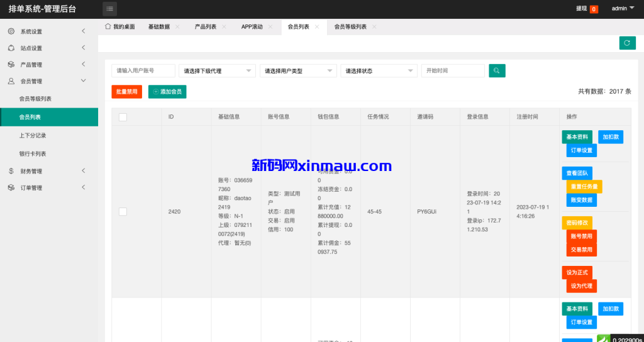
Task: Click the 排单系统-管理后台 title
Action: point(42,9)
